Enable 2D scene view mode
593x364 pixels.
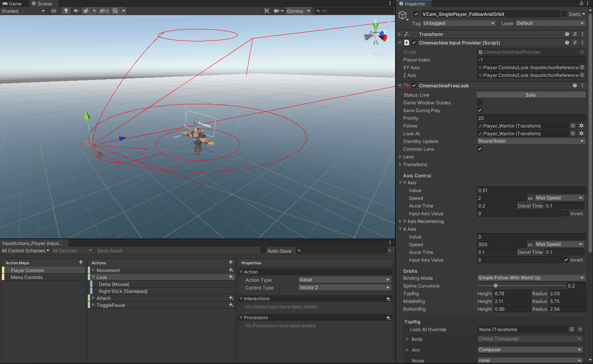[53, 11]
